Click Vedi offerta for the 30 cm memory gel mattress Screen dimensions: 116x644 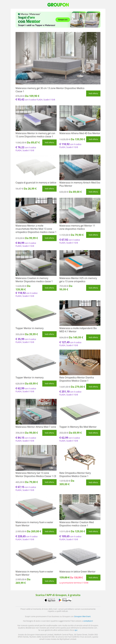[93, 93]
